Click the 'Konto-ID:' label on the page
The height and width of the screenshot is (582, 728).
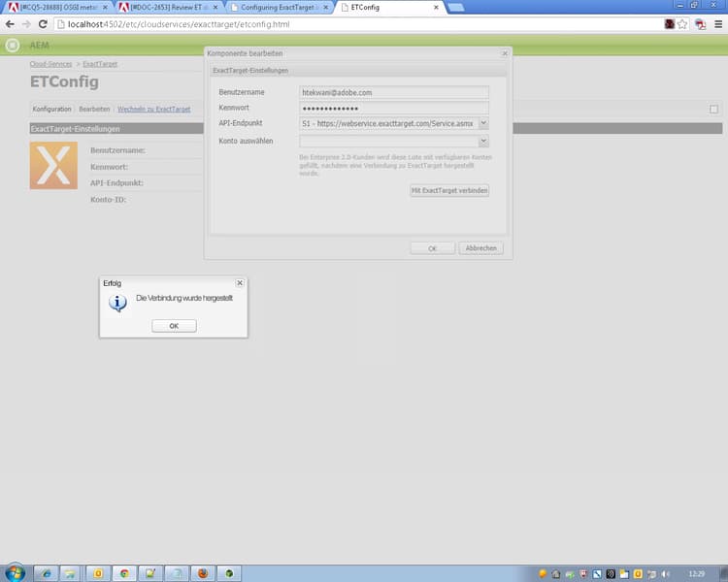pos(108,200)
